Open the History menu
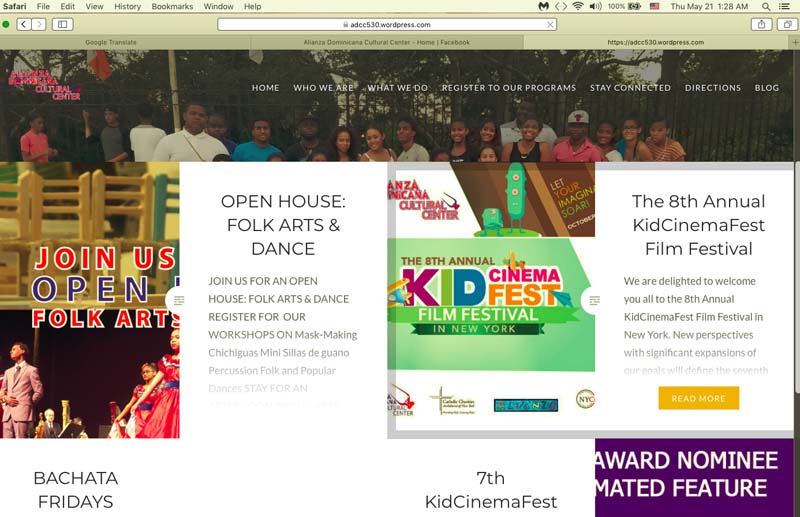This screenshot has width=800, height=517. click(127, 6)
